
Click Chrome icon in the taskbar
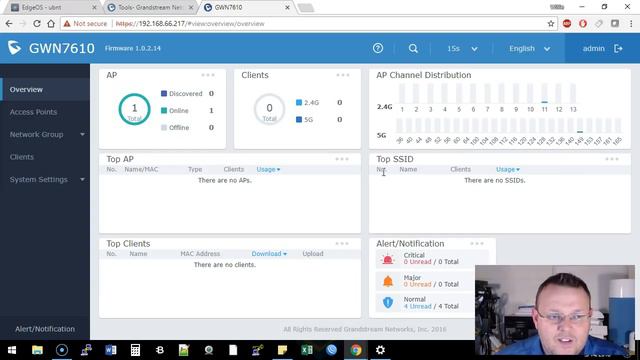tap(356, 350)
